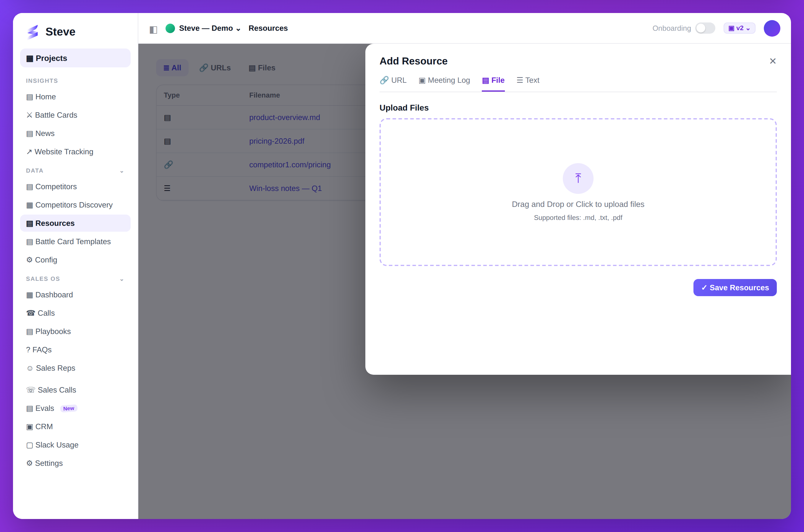804x532 pixels.
Task: Open Slack Usage in the sidebar
Action: (x=75, y=445)
